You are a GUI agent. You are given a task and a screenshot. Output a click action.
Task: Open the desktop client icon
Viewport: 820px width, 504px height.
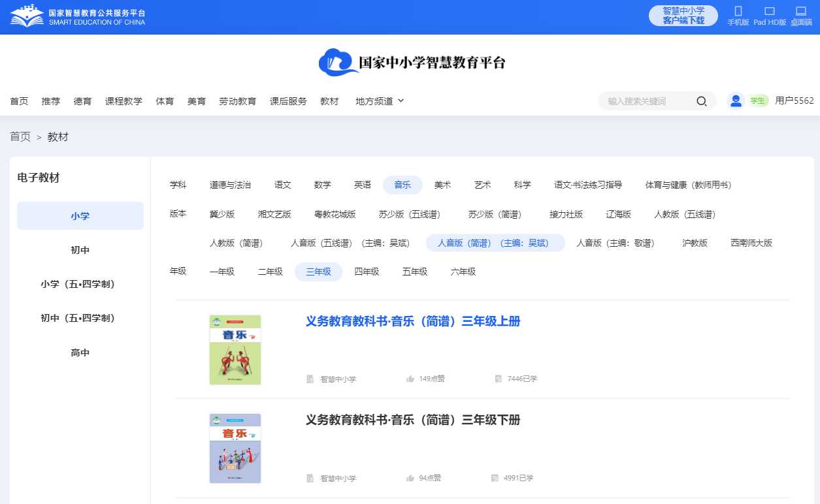point(800,11)
